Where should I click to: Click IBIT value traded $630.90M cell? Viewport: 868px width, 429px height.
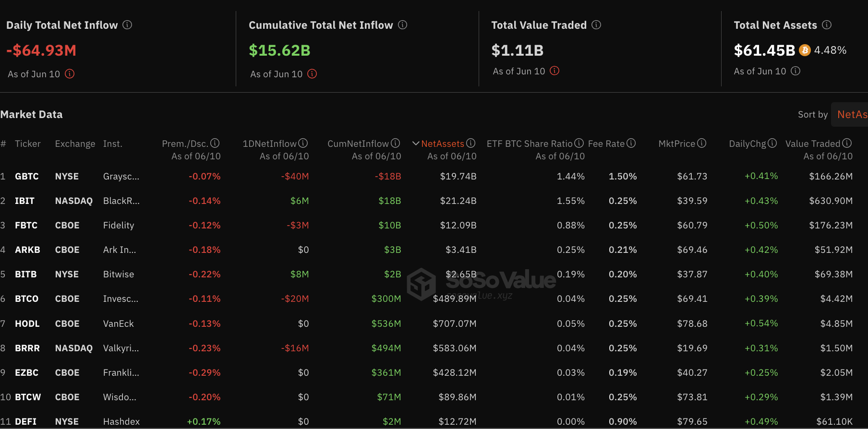point(831,201)
